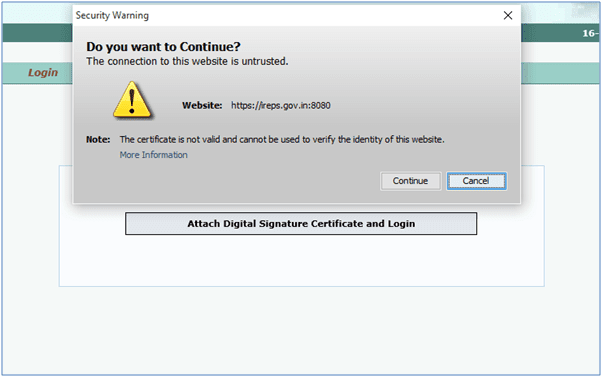Click the Security Warning title text
Image resolution: width=603 pixels, height=377 pixels.
pyautogui.click(x=112, y=15)
